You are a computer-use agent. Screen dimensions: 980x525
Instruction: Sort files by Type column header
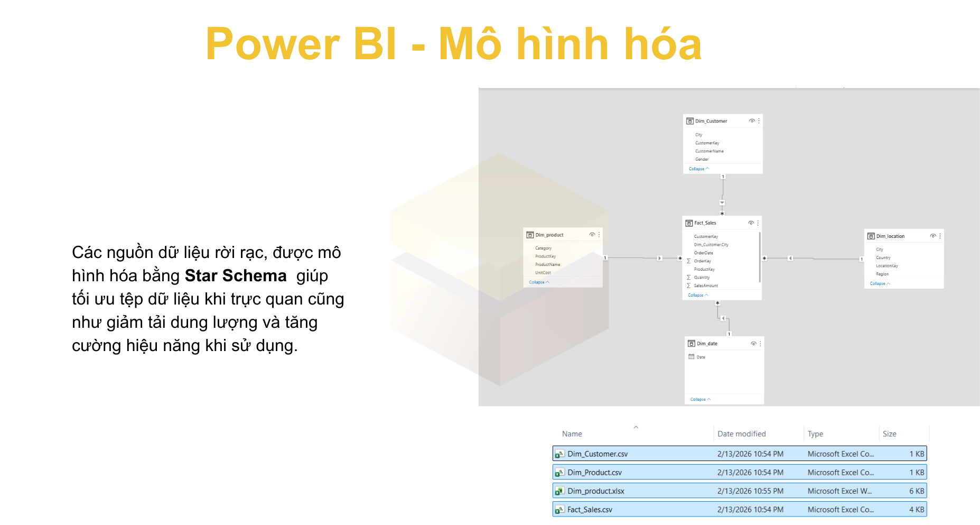click(815, 434)
